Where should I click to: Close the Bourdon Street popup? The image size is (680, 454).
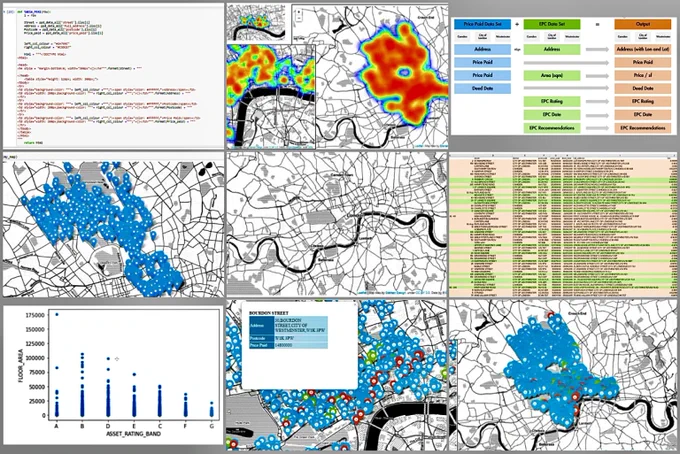[354, 304]
